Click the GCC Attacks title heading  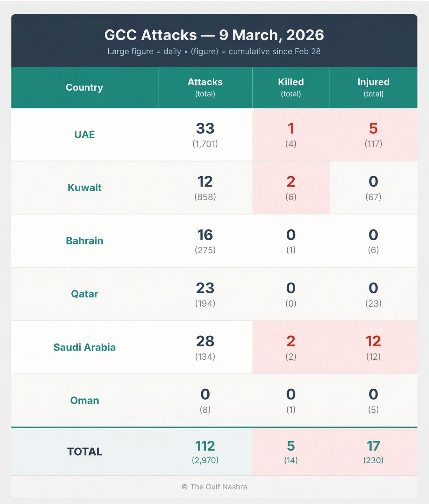coord(214,35)
